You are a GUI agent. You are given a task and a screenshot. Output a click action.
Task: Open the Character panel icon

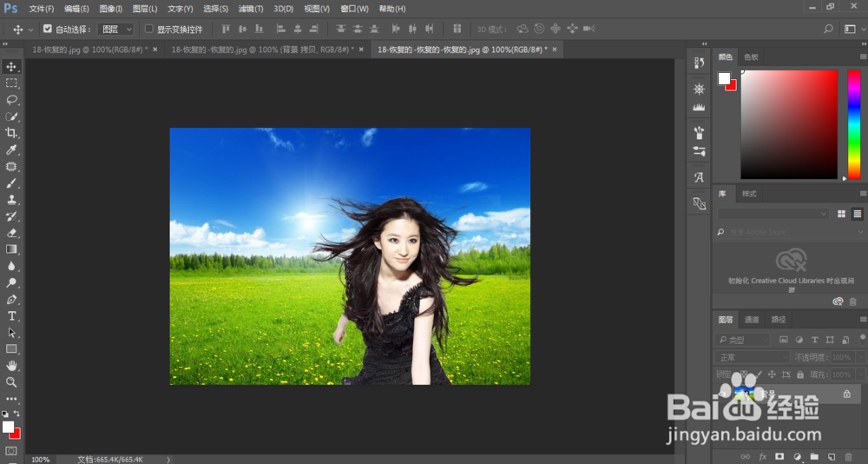tap(699, 177)
